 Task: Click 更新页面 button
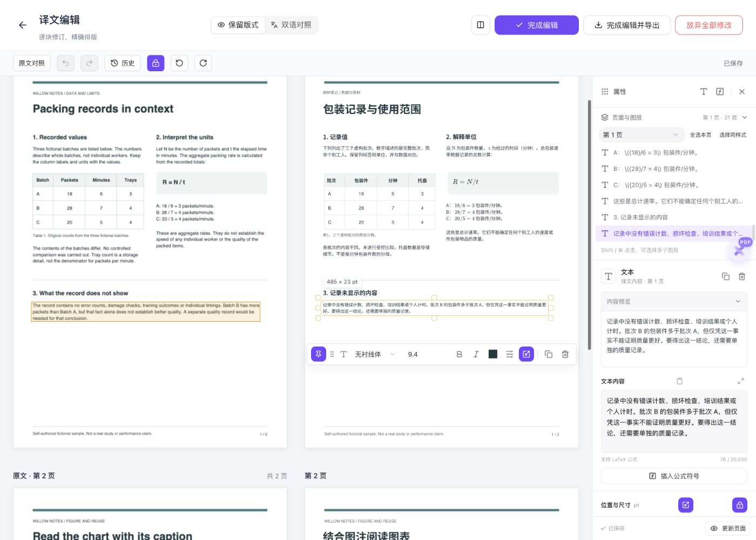(x=728, y=528)
